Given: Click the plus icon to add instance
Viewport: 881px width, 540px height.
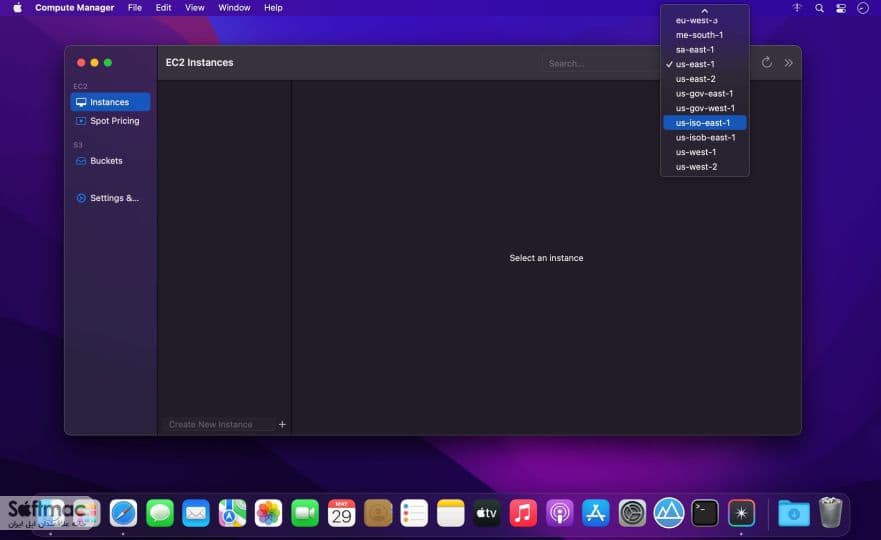Looking at the screenshot, I should coord(282,424).
